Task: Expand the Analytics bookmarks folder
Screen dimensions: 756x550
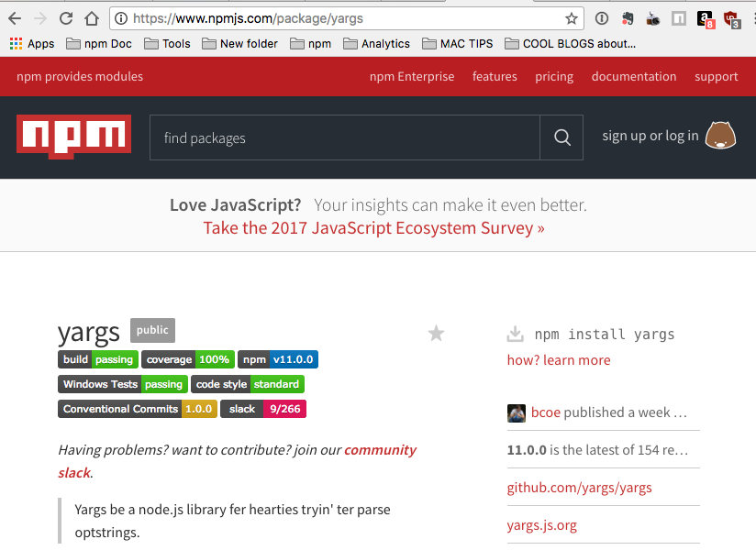Action: [376, 43]
